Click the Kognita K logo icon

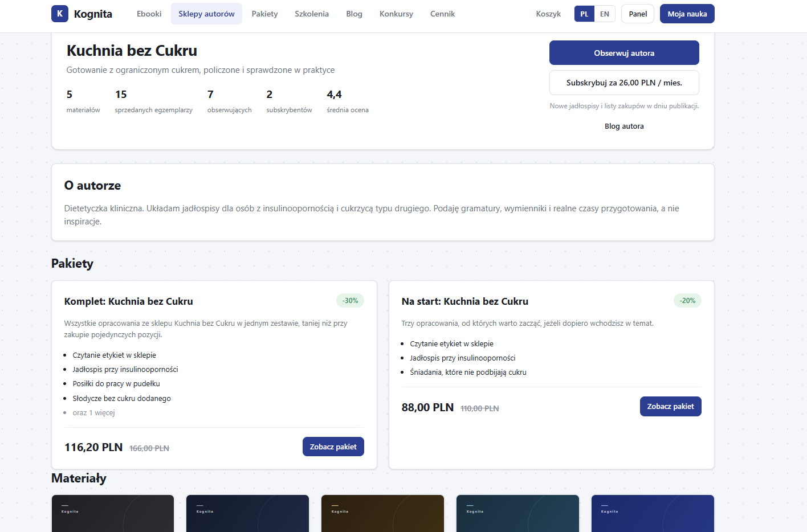[60, 14]
